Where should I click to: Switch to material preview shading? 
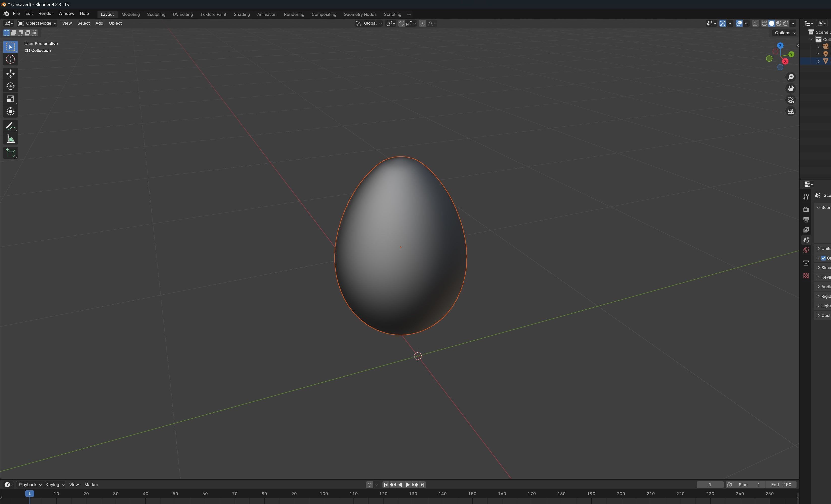click(x=779, y=23)
